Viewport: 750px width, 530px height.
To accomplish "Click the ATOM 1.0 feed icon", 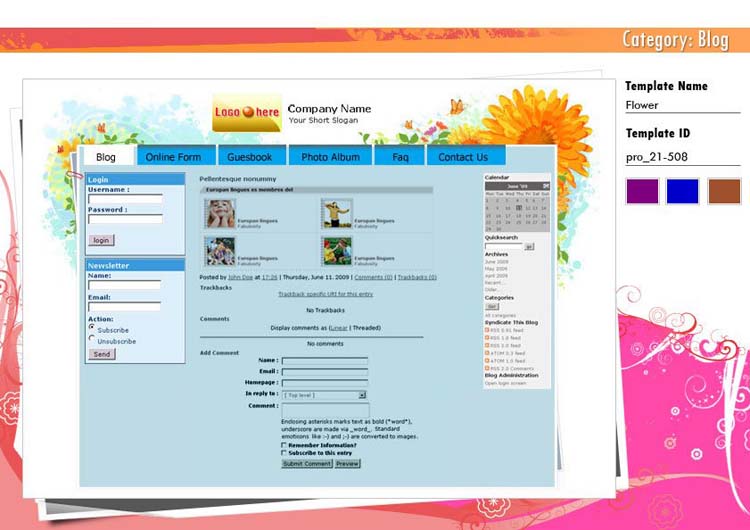I will (487, 360).
